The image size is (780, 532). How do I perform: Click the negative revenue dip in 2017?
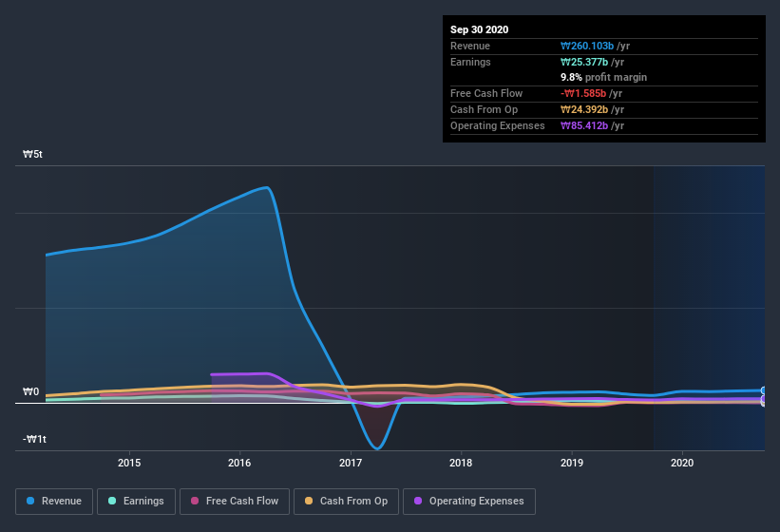coord(378,447)
